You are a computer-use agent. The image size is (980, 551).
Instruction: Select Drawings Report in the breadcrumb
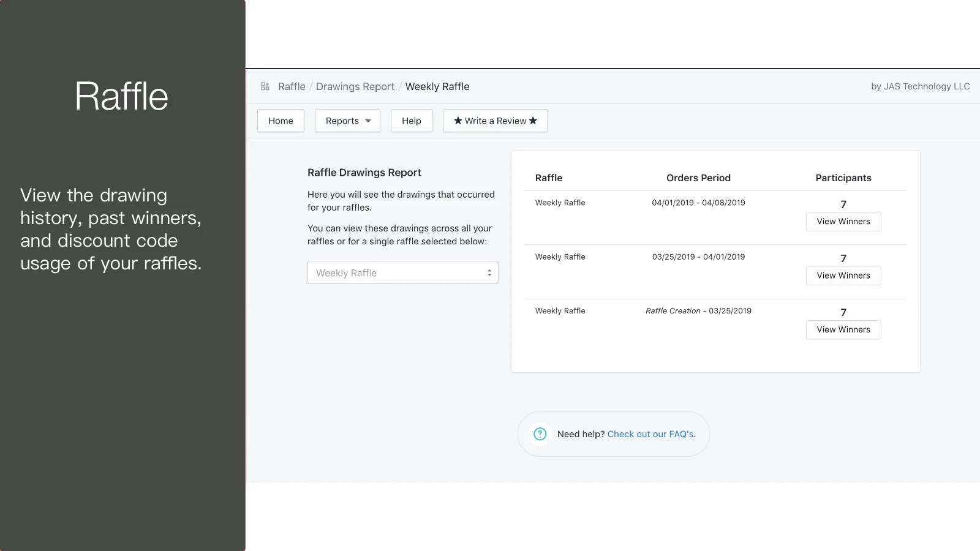355,86
